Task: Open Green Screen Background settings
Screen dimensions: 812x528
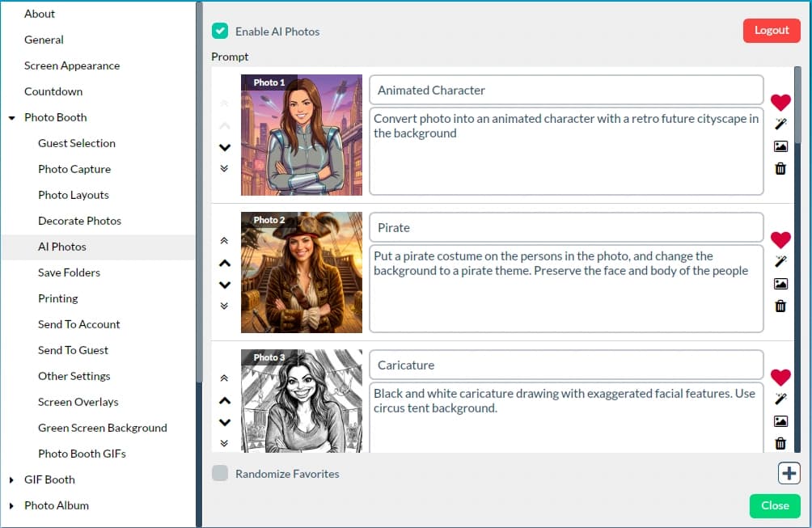Action: click(x=103, y=428)
